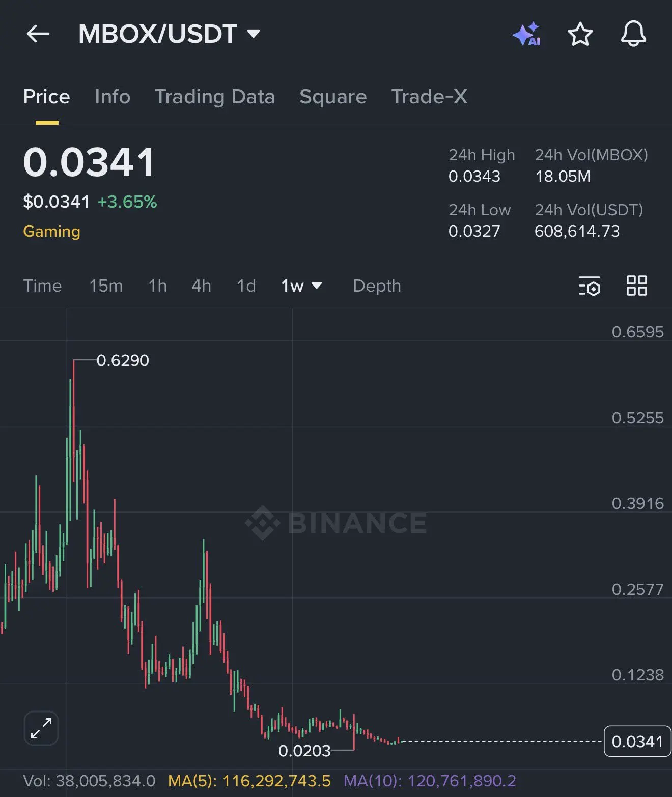Tap the 24h Vol(MBOX) value 18.05M
Screen dimensions: 672x797
[563, 177]
